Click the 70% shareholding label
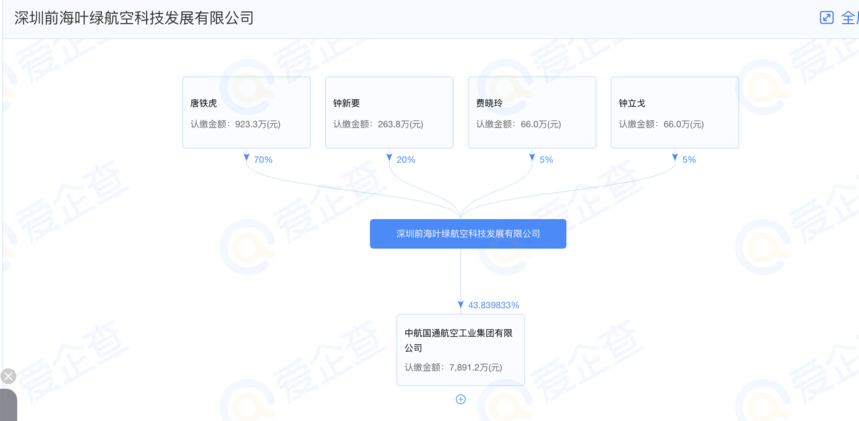The height and width of the screenshot is (421, 859). point(263,160)
